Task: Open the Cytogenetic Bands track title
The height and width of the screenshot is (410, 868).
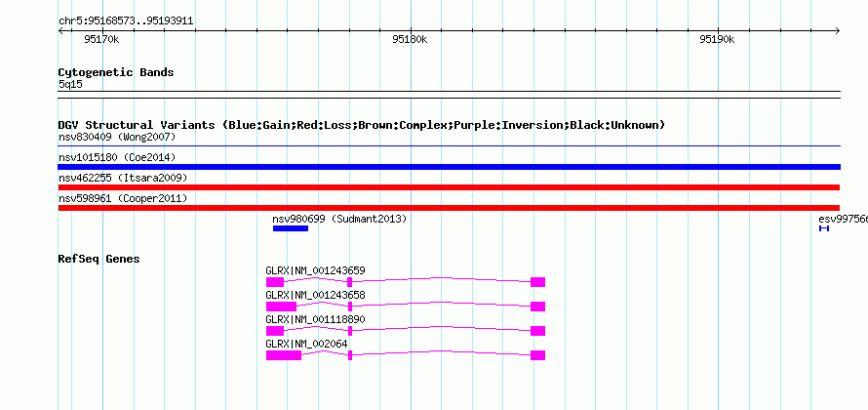Action: click(116, 72)
